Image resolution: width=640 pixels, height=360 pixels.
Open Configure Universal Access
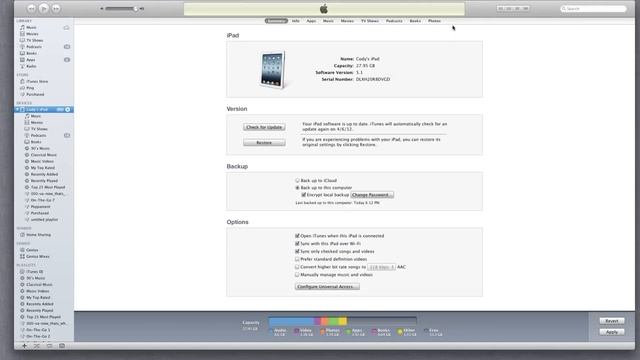click(x=327, y=287)
